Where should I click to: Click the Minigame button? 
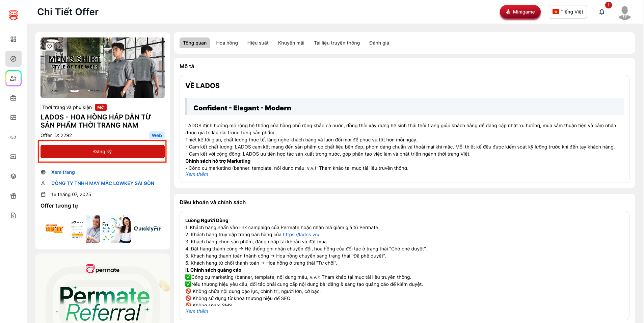pyautogui.click(x=520, y=12)
